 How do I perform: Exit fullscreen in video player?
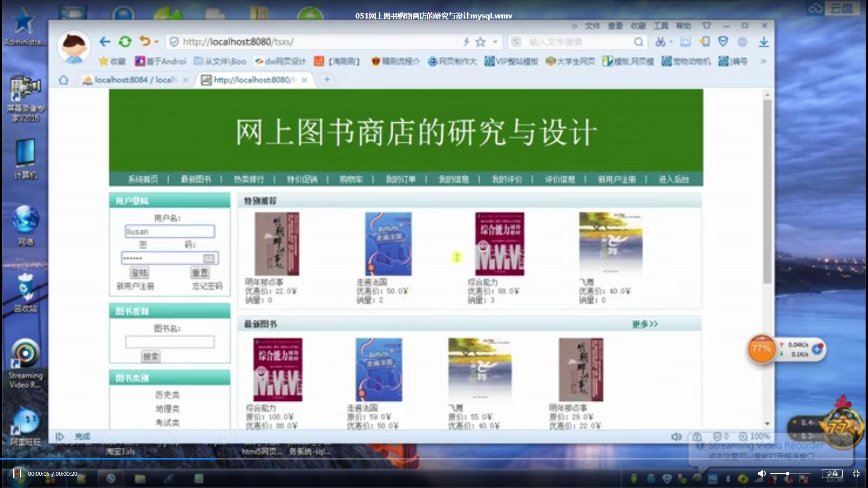(x=856, y=474)
